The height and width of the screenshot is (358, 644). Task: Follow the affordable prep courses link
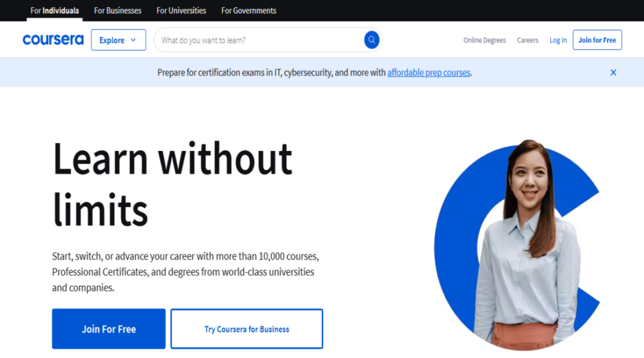pyautogui.click(x=429, y=72)
